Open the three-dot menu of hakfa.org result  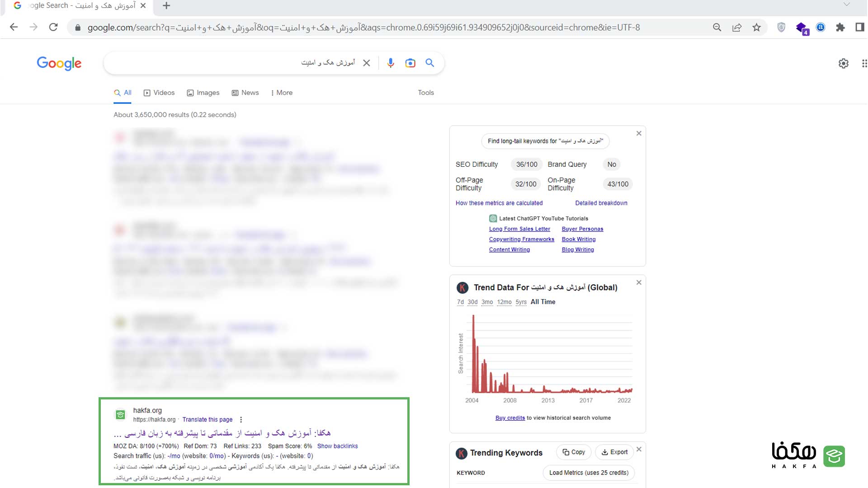pos(241,420)
